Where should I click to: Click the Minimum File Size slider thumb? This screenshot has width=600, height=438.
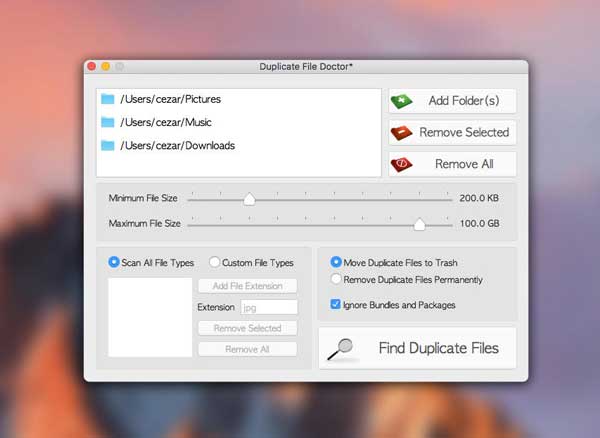249,199
